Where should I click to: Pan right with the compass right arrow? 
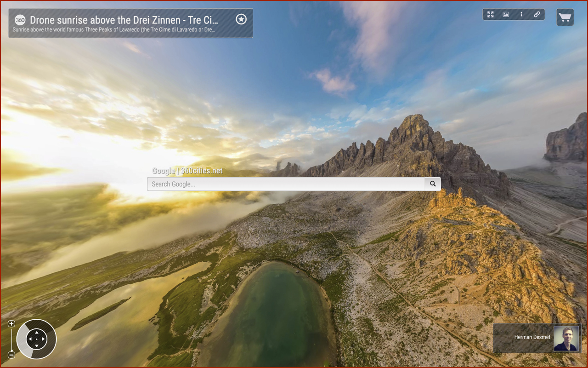coord(43,339)
